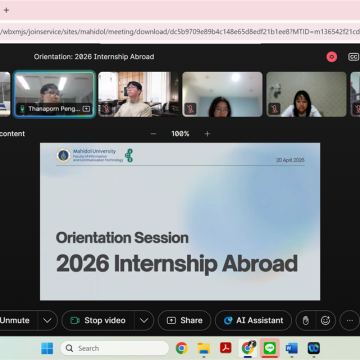Screen dimensions: 360x360
Task: Click Stop video button
Action: [x=98, y=320]
